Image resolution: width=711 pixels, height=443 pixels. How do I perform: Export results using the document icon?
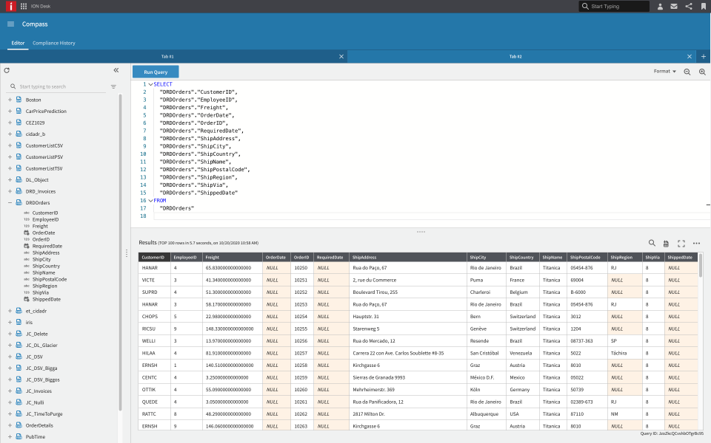coord(666,243)
